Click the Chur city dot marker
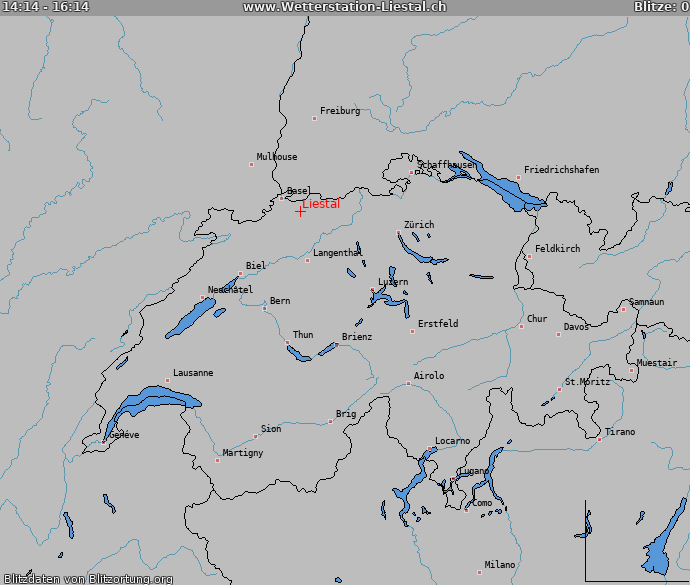The height and width of the screenshot is (585, 690). coord(521,327)
